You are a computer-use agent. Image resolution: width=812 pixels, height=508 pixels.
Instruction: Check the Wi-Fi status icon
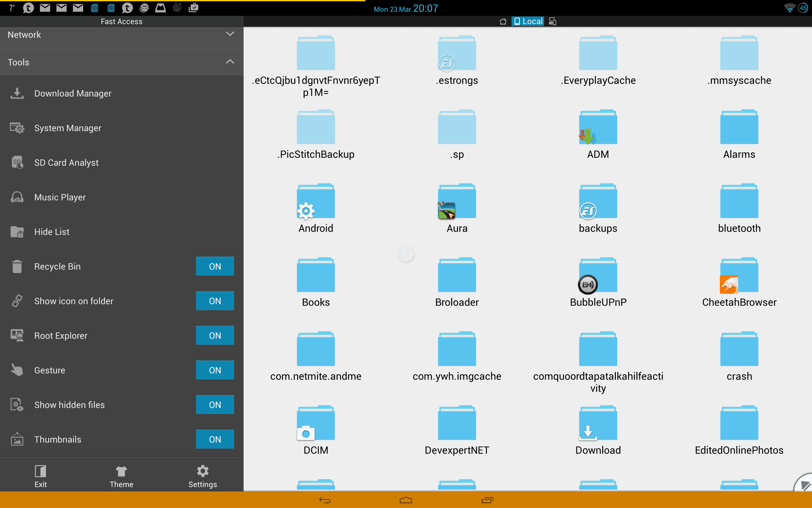pyautogui.click(x=789, y=8)
